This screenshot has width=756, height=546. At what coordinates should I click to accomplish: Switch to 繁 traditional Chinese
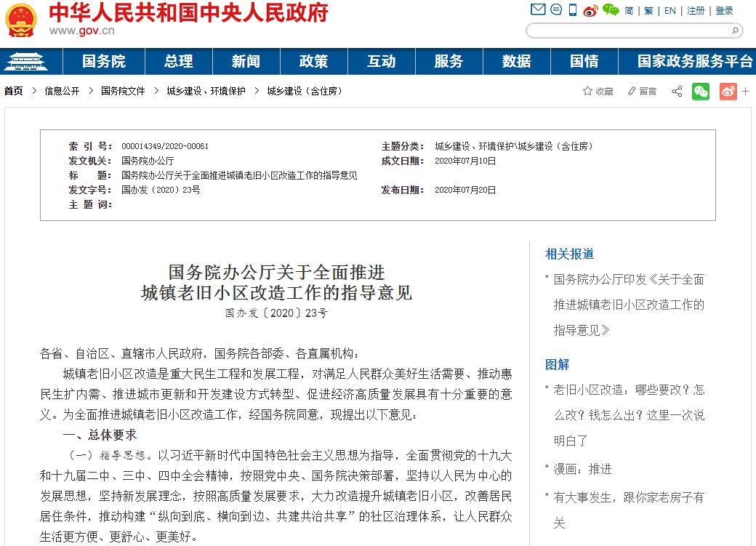(x=649, y=11)
